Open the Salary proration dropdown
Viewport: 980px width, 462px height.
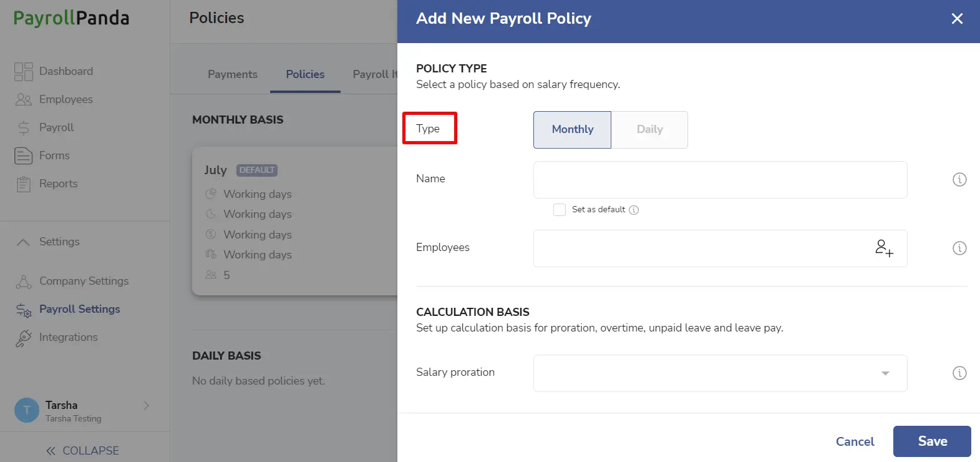pos(720,373)
